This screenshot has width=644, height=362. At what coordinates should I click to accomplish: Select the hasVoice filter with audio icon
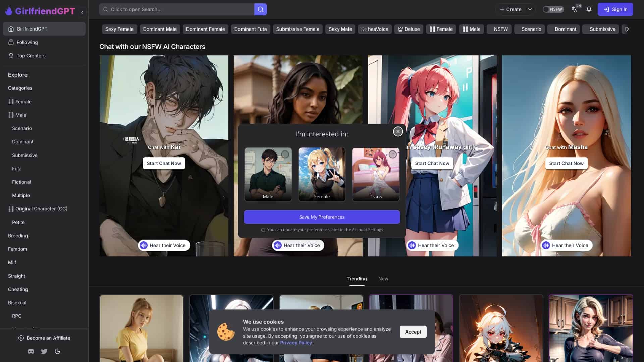click(375, 29)
